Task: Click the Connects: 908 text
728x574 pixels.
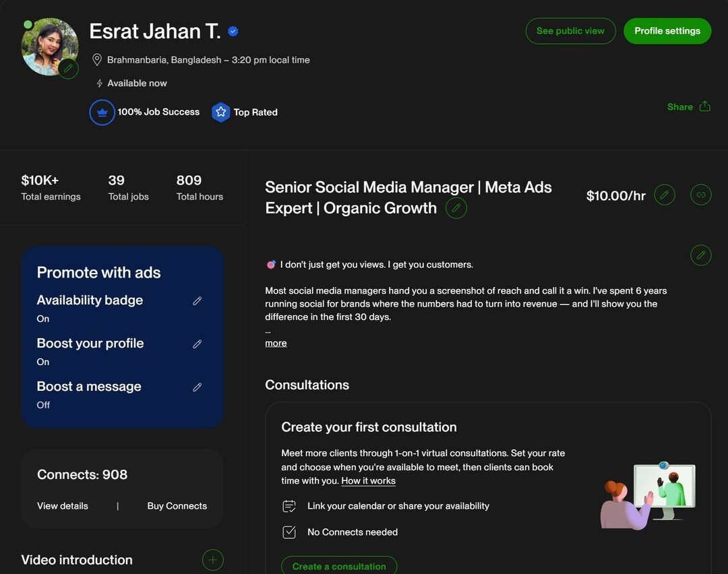Action: 82,474
